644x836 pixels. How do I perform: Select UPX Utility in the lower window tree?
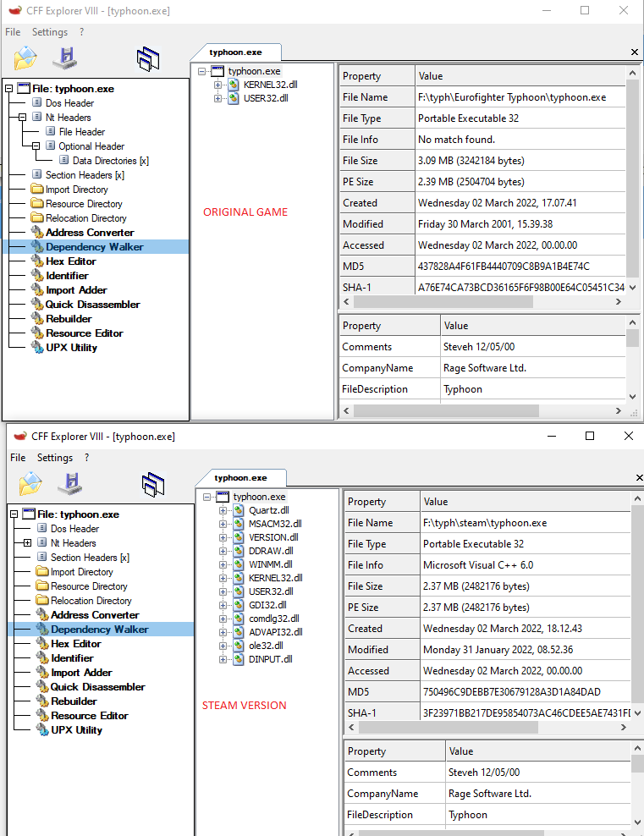[x=76, y=730]
